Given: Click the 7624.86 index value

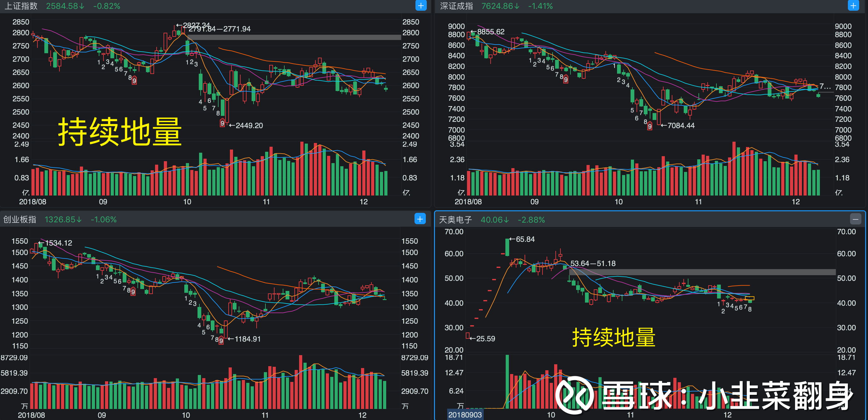Looking at the screenshot, I should [x=500, y=6].
